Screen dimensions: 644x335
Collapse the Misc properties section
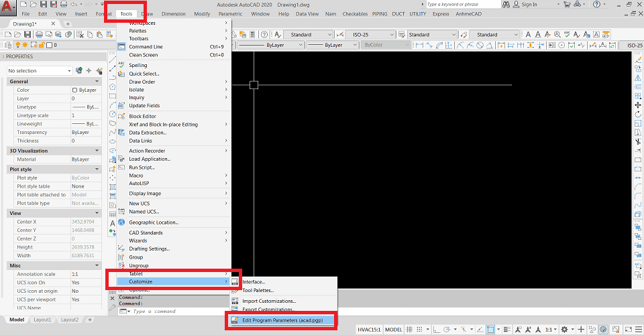click(x=97, y=266)
